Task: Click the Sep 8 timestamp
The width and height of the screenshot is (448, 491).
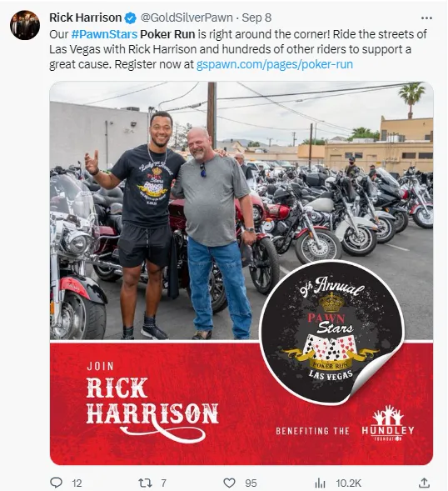Action: pyautogui.click(x=256, y=18)
